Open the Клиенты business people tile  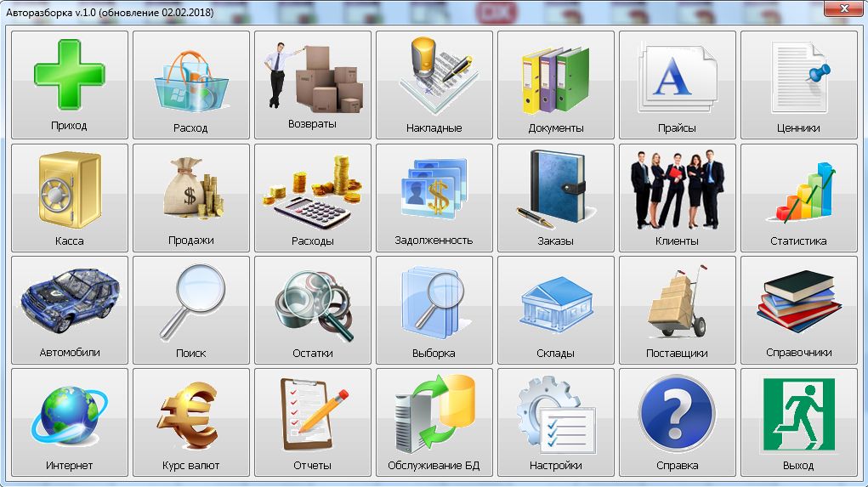click(x=677, y=198)
